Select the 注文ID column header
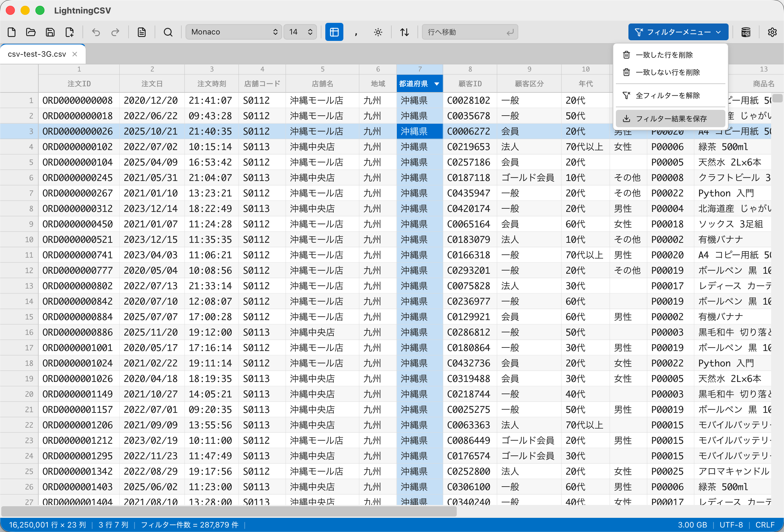The height and width of the screenshot is (532, 784). pos(79,84)
